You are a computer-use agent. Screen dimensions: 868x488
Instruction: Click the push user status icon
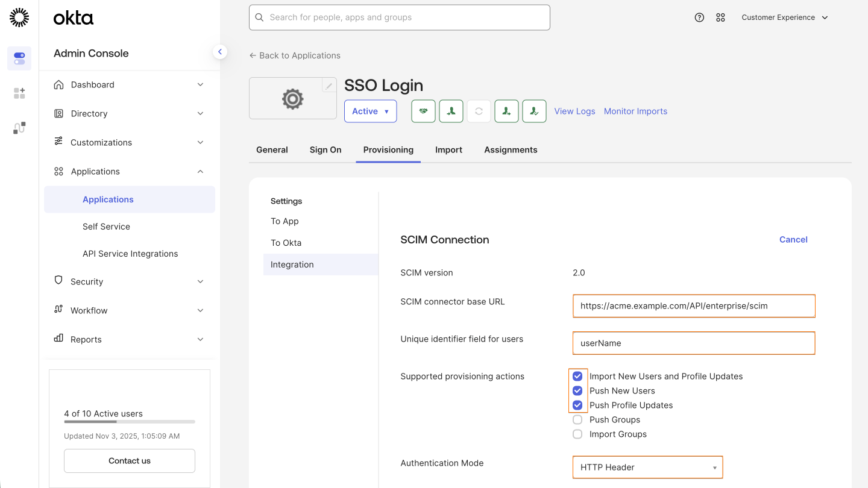click(506, 111)
